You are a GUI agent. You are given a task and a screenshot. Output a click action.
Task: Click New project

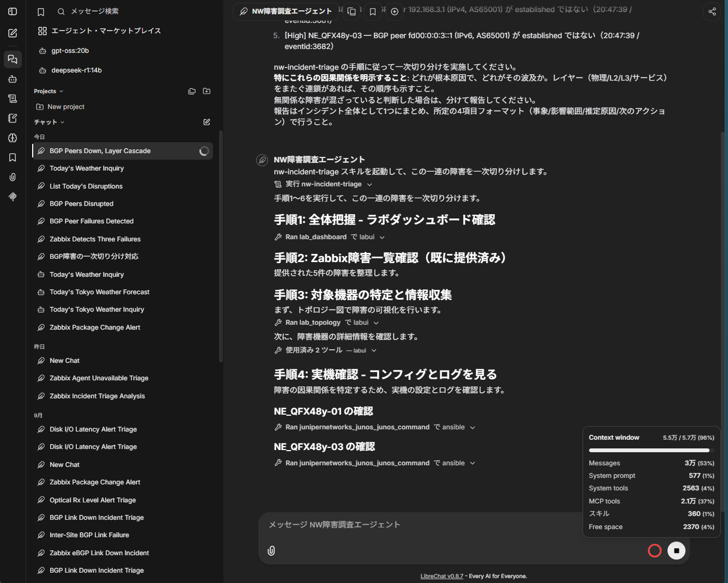[x=60, y=107]
